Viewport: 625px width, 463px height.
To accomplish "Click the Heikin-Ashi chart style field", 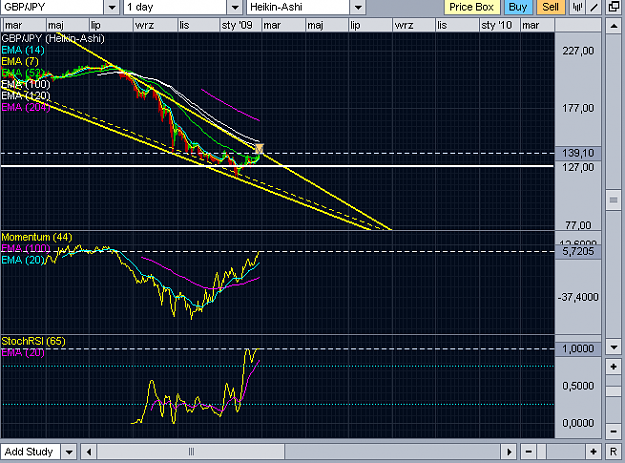I will point(298,7).
